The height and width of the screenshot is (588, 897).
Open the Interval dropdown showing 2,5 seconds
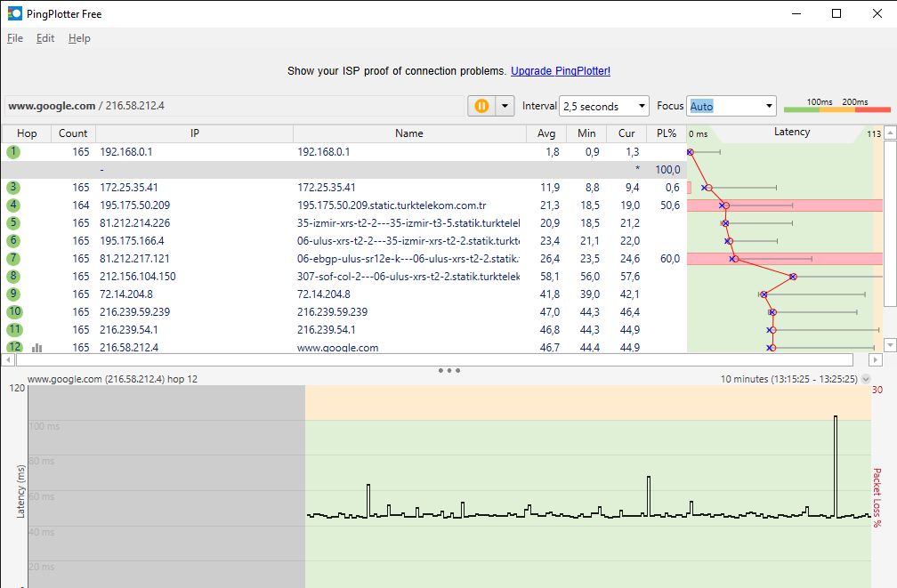coord(603,106)
